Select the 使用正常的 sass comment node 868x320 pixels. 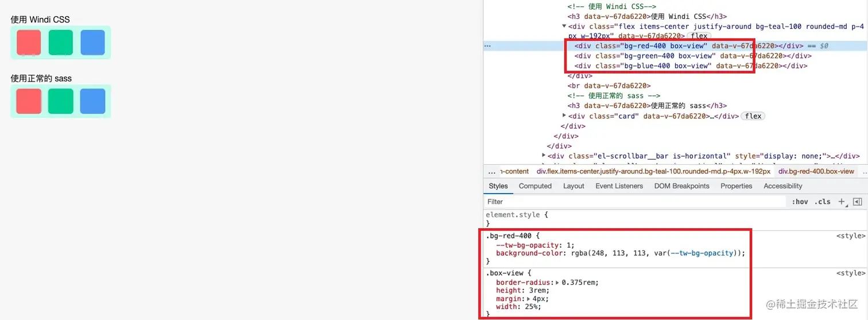614,96
